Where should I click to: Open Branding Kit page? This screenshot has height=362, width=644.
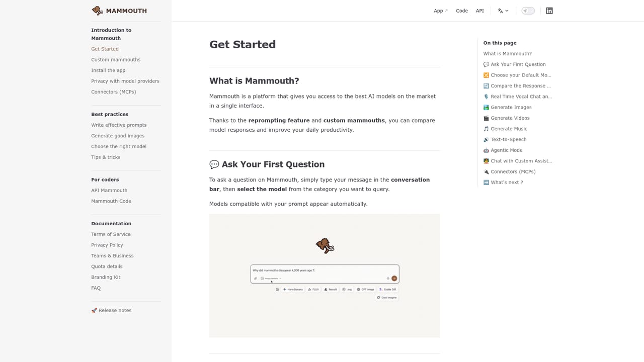point(106,277)
